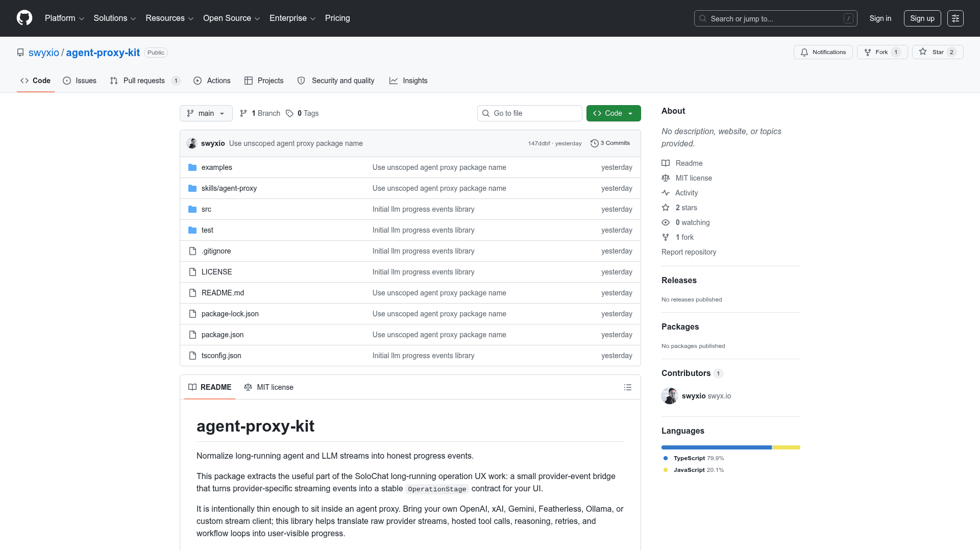Click the tsconfig.json file icon

point(192,356)
